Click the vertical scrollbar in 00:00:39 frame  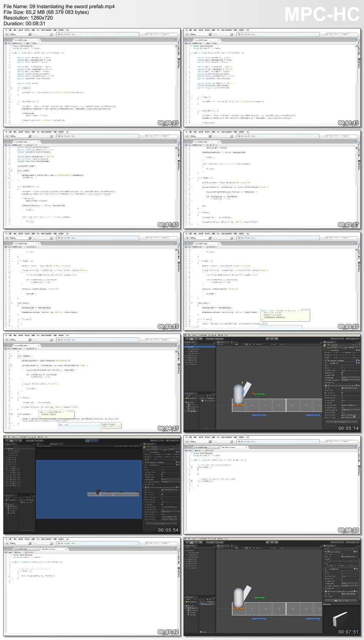pyautogui.click(x=176, y=84)
